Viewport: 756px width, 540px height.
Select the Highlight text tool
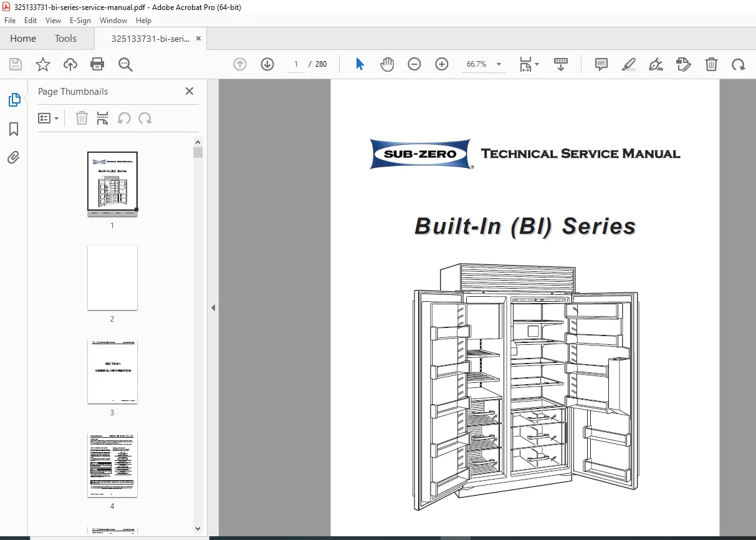629,64
